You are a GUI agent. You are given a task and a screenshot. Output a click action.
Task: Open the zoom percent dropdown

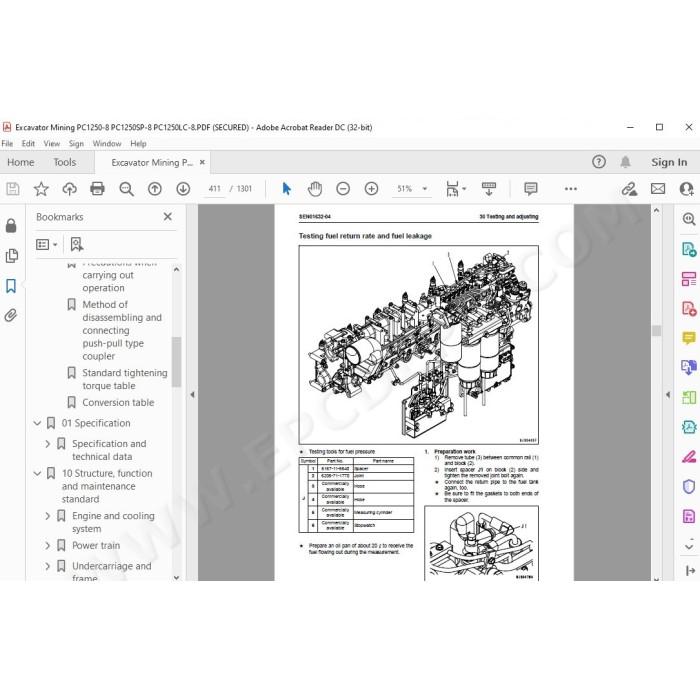(x=425, y=189)
